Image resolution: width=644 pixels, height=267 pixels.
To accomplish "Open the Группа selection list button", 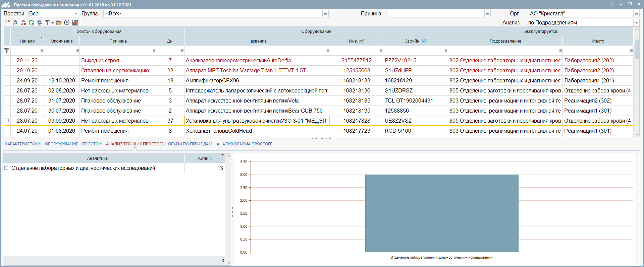I will (325, 13).
